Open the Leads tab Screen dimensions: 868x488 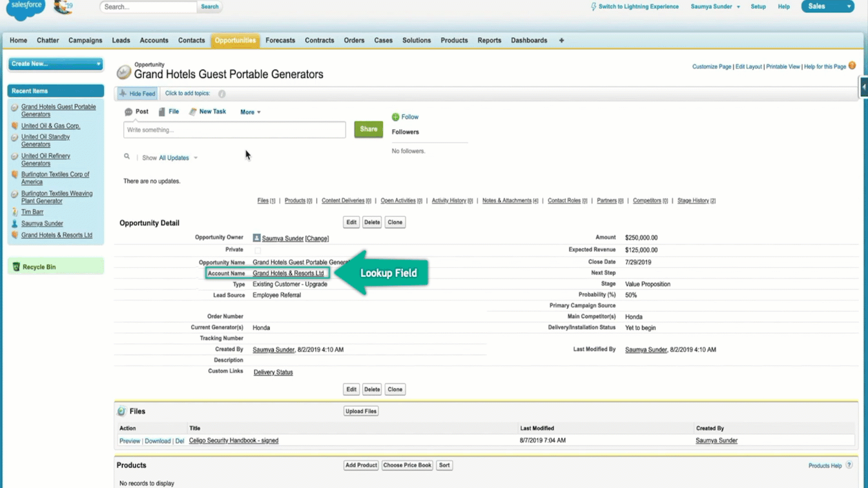click(x=121, y=40)
